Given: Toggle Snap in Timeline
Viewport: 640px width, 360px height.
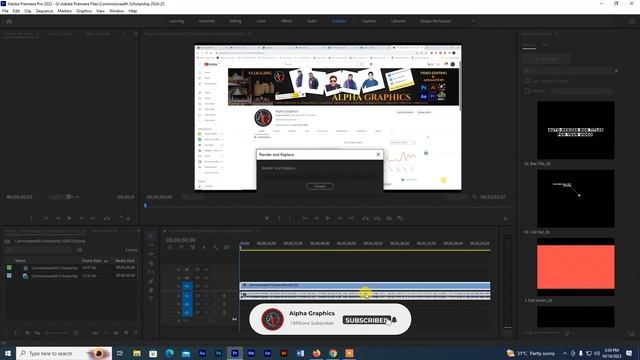Looking at the screenshot, I should [x=181, y=247].
